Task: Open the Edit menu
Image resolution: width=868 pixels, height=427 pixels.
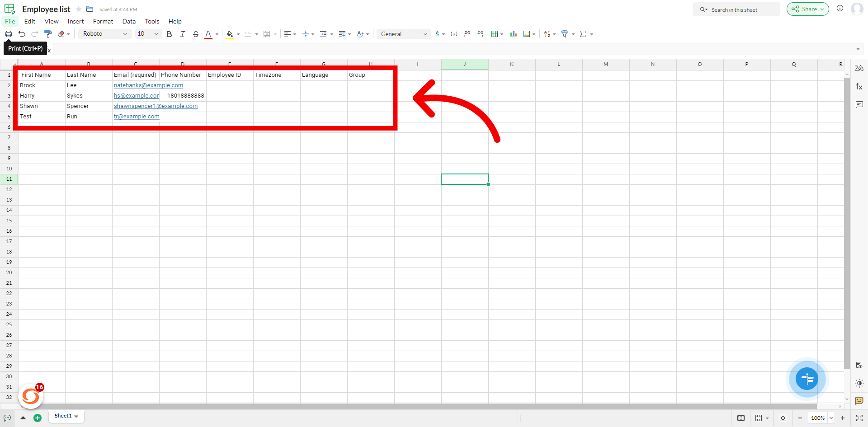Action: (30, 21)
